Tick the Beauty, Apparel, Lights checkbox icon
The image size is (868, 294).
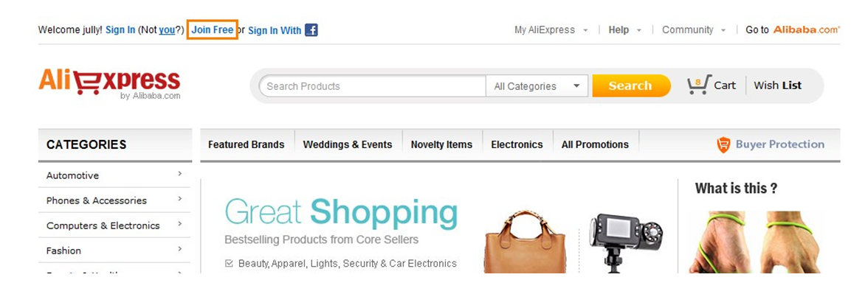coord(229,264)
